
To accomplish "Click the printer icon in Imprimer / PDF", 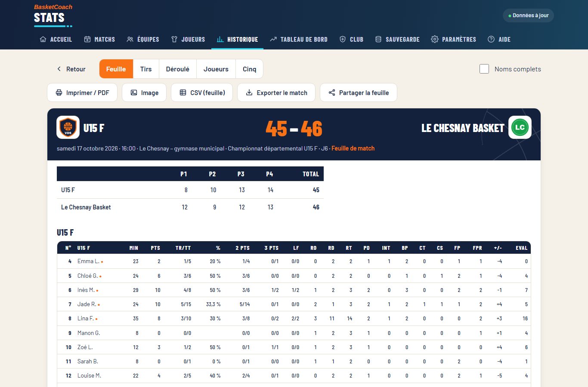I will tap(59, 92).
